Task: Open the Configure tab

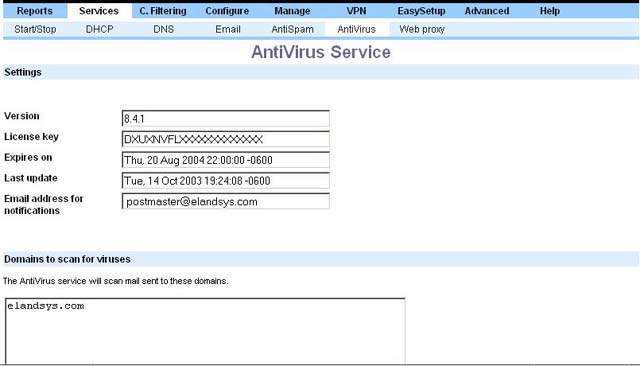Action: 227,11
